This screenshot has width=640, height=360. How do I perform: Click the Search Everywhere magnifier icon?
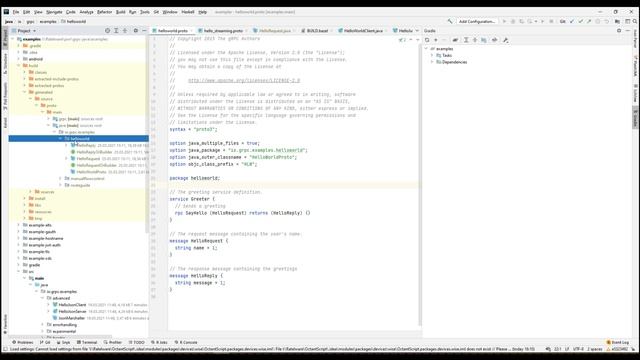(x=635, y=21)
